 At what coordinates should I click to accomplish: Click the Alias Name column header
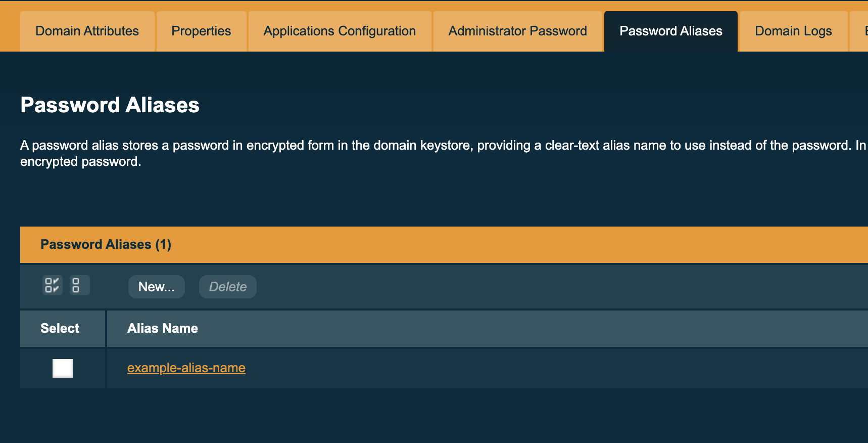pyautogui.click(x=163, y=328)
